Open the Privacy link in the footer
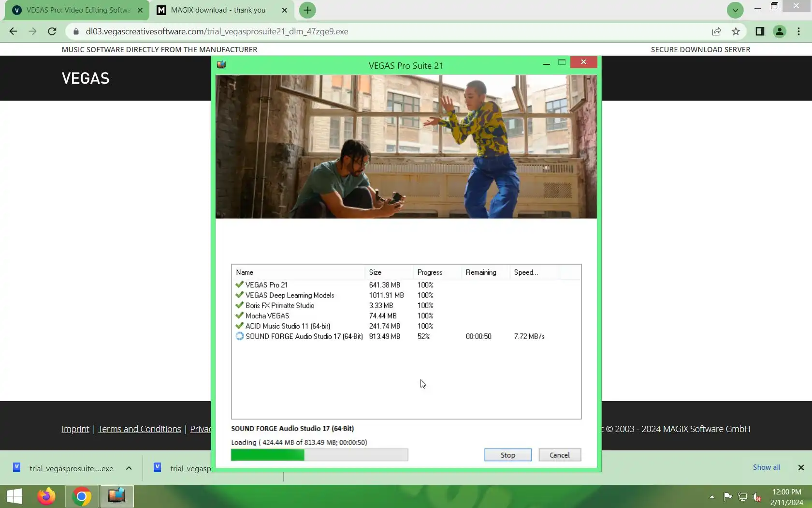This screenshot has height=508, width=812. 201,429
